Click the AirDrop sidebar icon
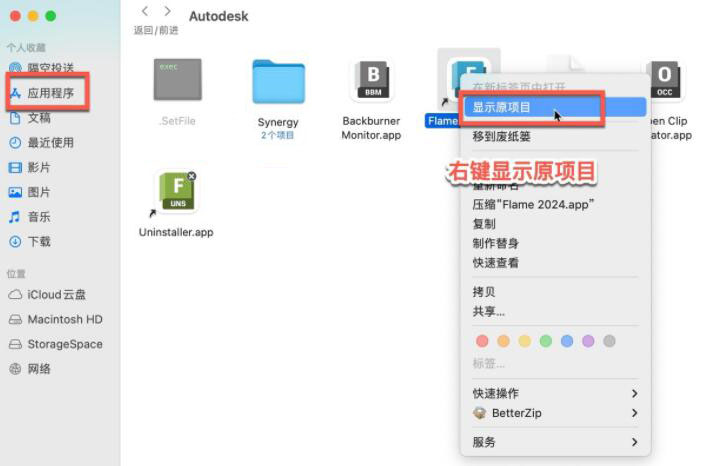 coord(15,68)
